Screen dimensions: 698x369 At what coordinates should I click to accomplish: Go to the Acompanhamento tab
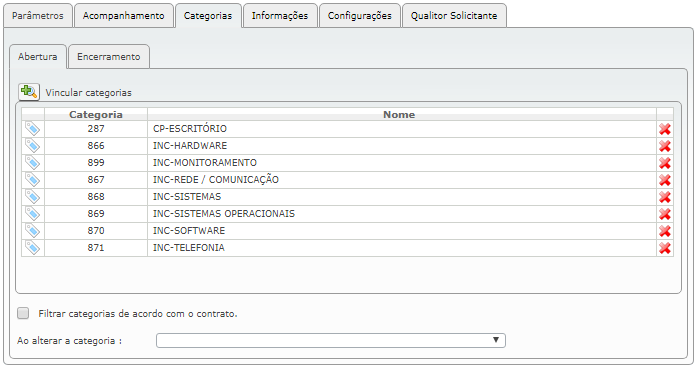(x=123, y=16)
